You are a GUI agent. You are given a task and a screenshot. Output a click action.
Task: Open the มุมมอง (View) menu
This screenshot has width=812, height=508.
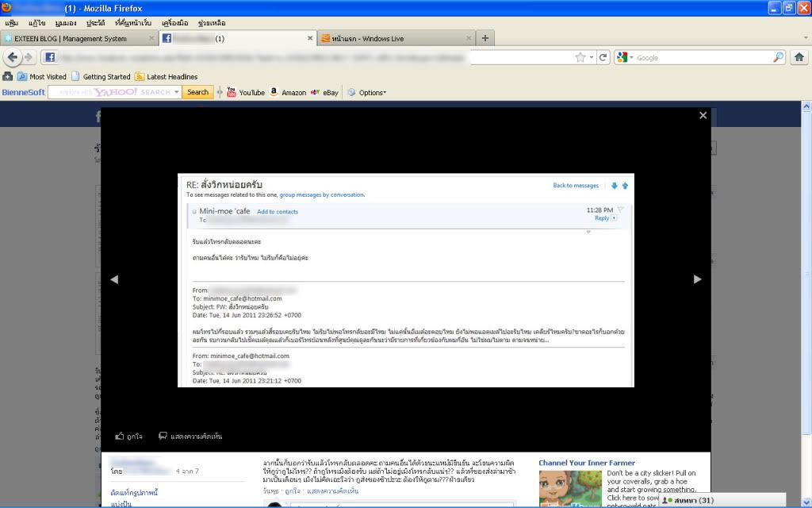[x=66, y=23]
